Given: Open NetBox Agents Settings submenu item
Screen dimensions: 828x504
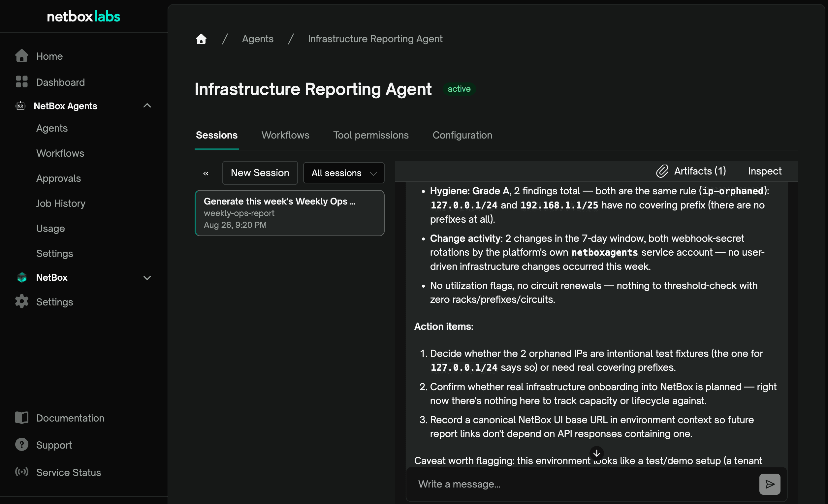Looking at the screenshot, I should (x=54, y=253).
